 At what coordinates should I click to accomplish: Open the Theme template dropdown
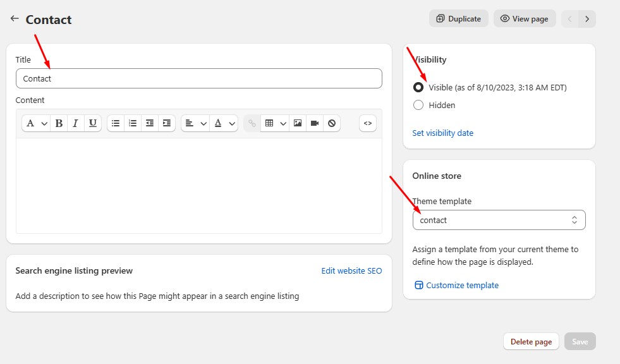pyautogui.click(x=499, y=220)
